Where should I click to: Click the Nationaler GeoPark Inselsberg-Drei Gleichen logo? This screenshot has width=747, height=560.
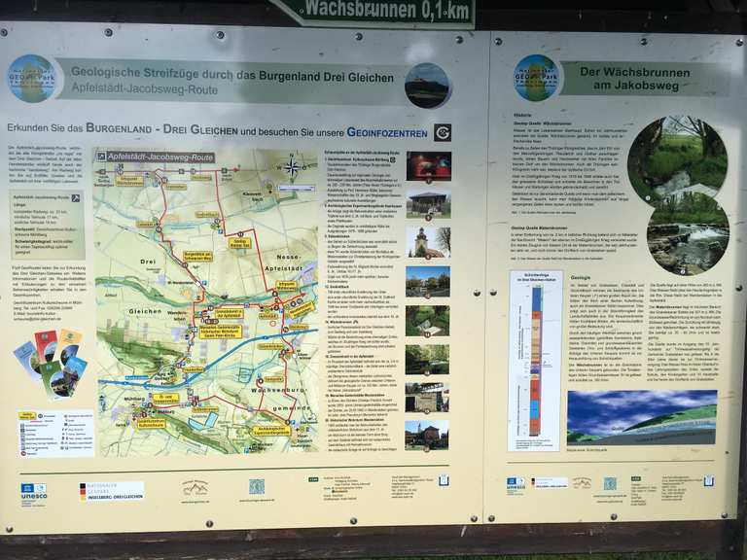[112, 491]
